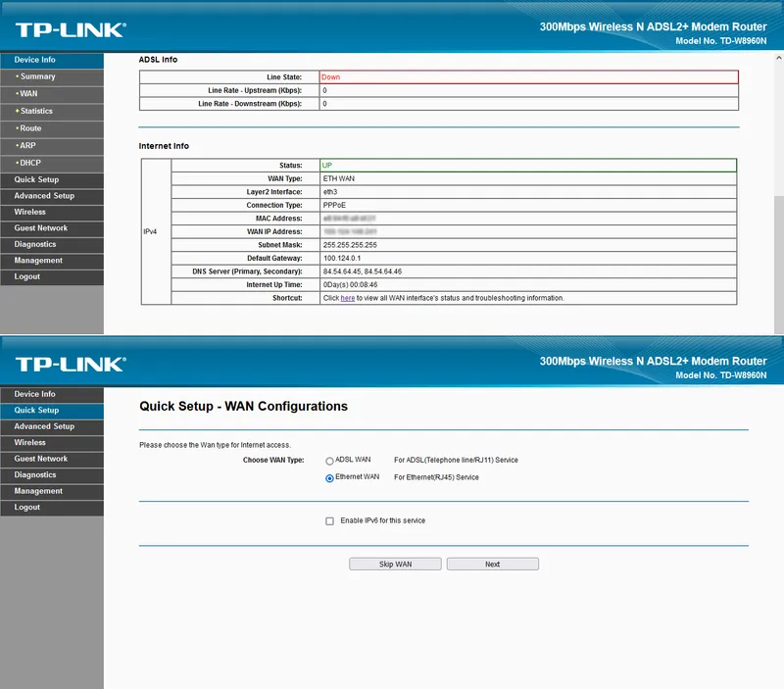Click the Skip WAN button
Screen dimensions: 784x689
point(395,564)
